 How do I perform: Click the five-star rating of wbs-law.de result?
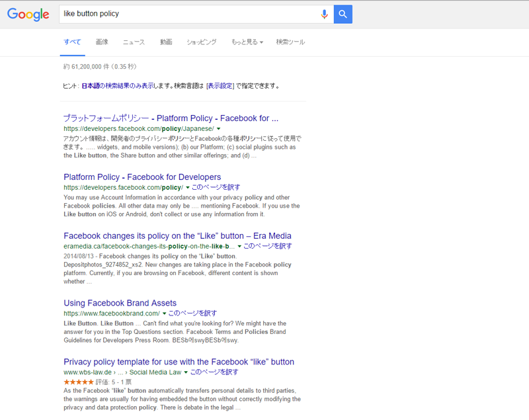tap(78, 382)
